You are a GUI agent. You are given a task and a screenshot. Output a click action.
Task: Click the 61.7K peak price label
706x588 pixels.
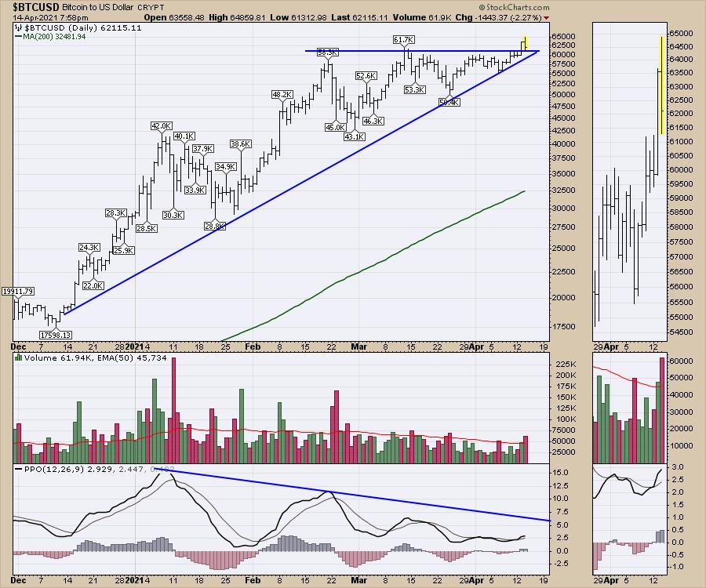[404, 39]
